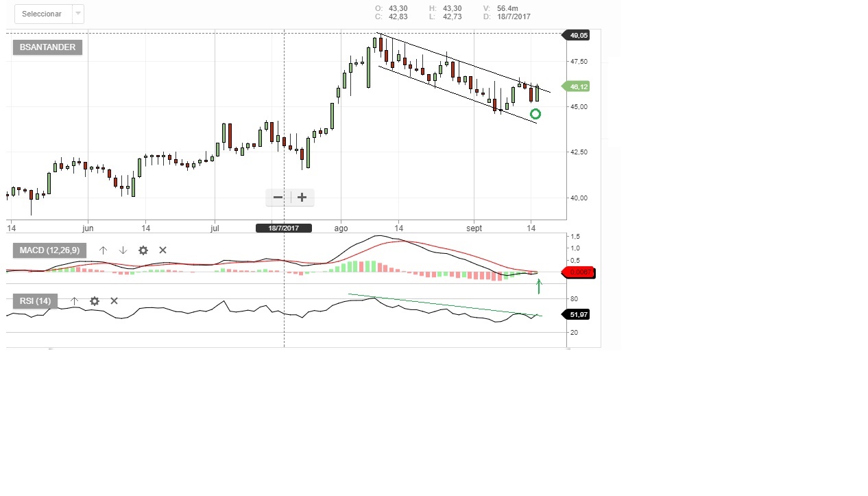Click the 42,50 price axis label
Viewport: 868px width, 496px height.
point(579,152)
